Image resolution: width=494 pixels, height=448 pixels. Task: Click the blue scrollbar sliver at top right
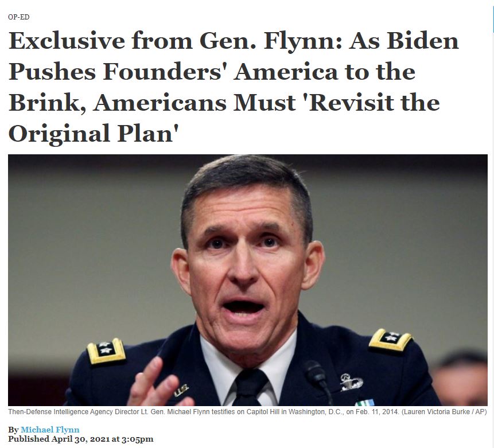coord(493,15)
